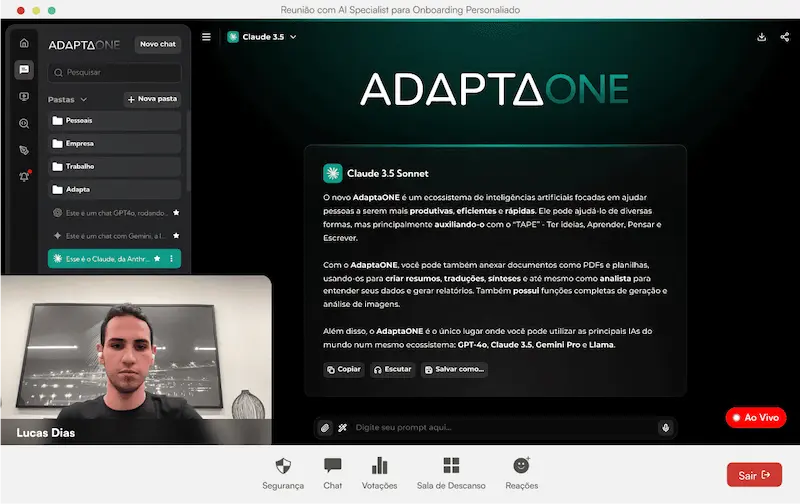800x504 pixels.
Task: Listen to response with Escutar button
Action: [x=392, y=369]
